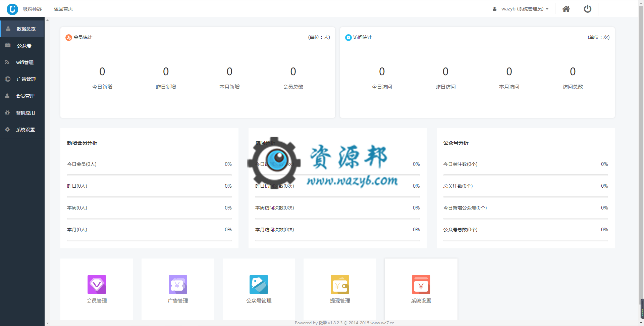
Task: Open 公众号 sidebar menu
Action: [22, 46]
